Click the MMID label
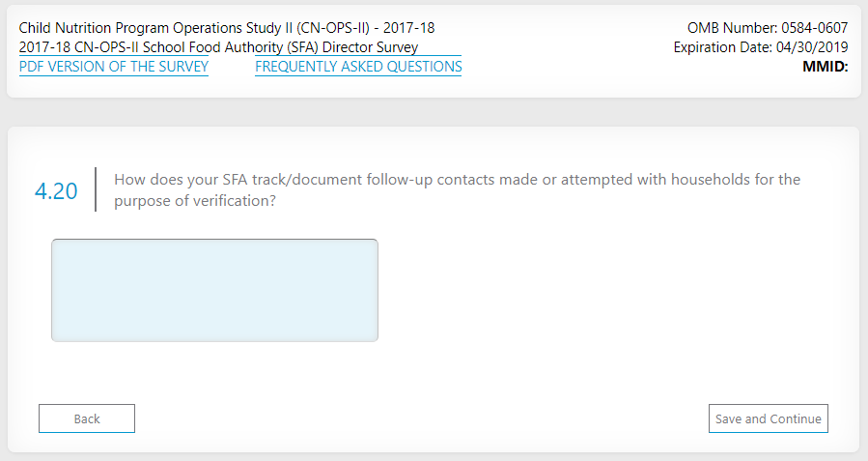Image resolution: width=868 pixels, height=461 pixels. pos(825,67)
